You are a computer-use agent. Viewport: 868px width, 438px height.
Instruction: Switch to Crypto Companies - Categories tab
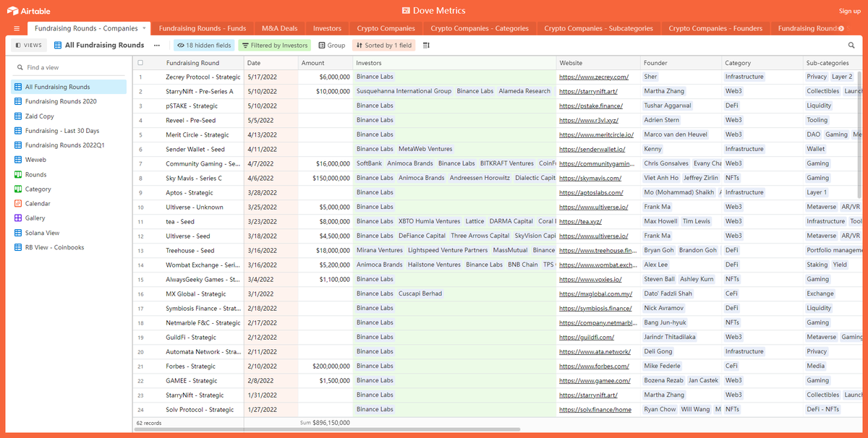point(480,28)
